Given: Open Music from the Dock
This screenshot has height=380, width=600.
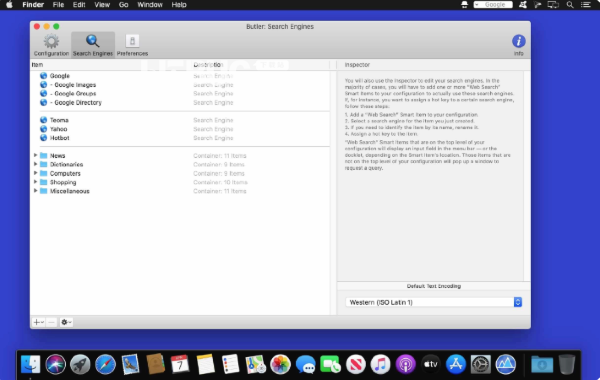Looking at the screenshot, I should coord(380,364).
